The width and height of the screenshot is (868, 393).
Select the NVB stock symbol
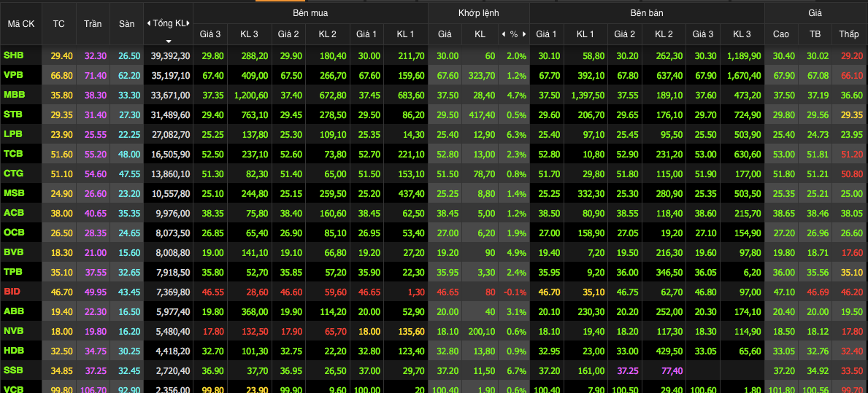pos(14,330)
